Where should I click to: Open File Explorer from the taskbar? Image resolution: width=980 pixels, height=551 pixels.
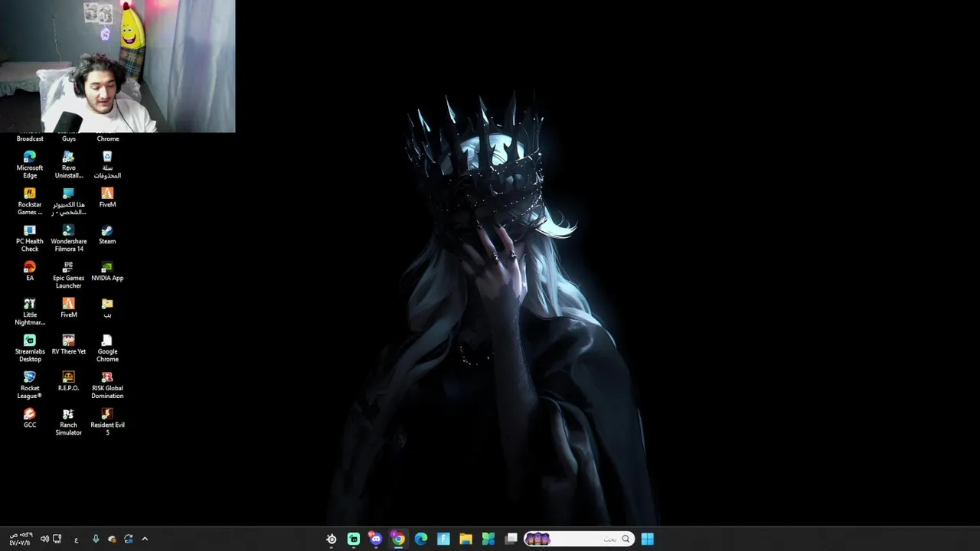(465, 539)
